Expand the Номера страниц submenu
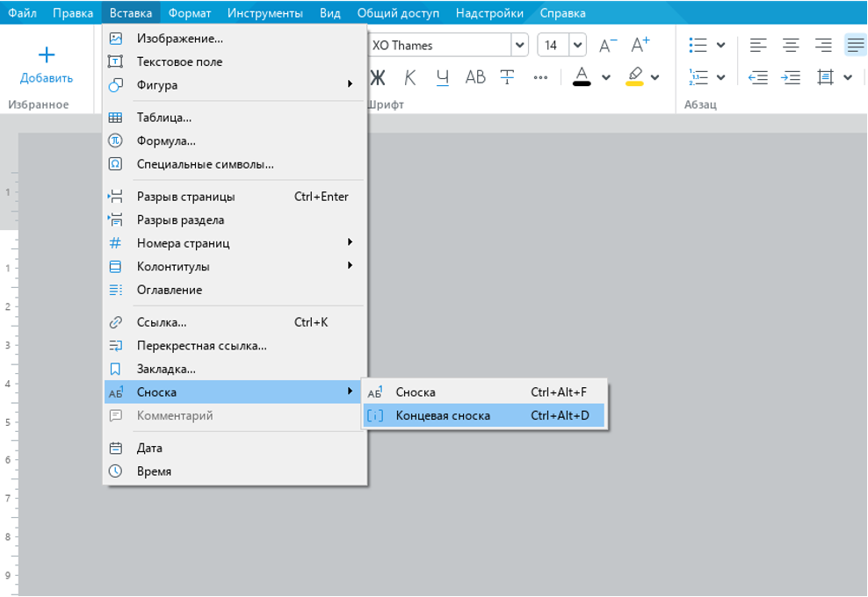 [235, 243]
